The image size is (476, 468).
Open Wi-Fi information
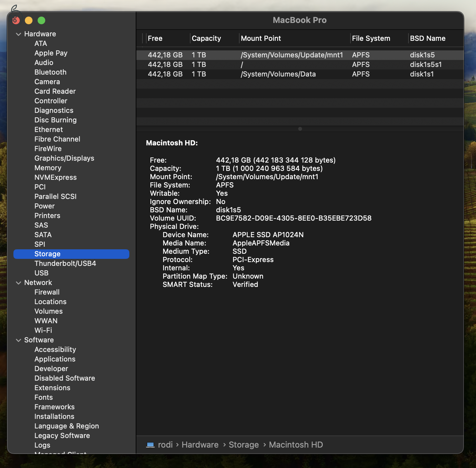pos(43,330)
